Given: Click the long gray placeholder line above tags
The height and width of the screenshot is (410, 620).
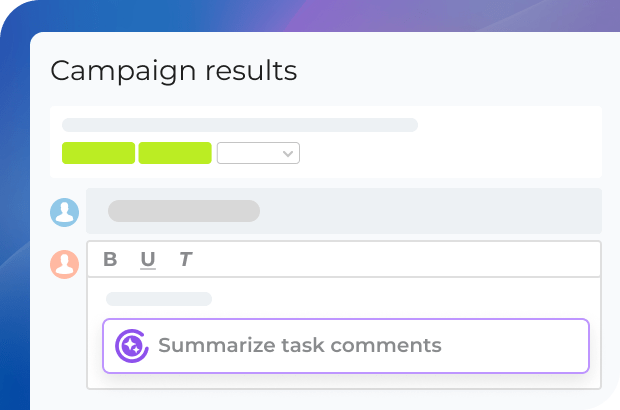Looking at the screenshot, I should pyautogui.click(x=240, y=125).
